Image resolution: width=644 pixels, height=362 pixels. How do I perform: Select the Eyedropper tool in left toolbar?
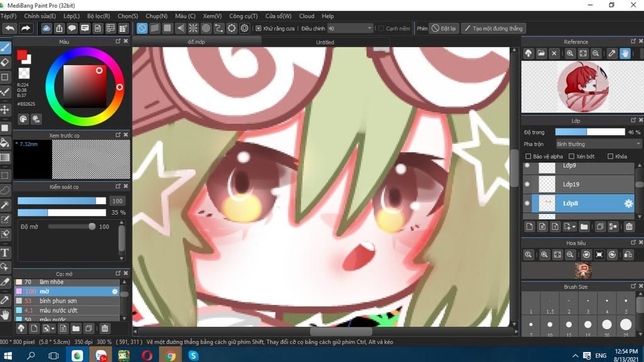(5, 300)
